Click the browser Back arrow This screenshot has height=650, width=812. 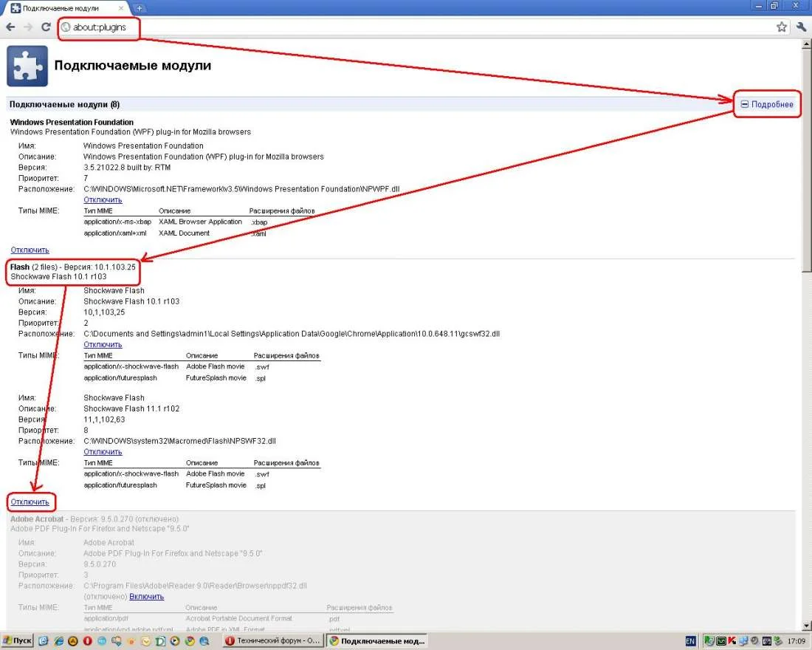10,27
